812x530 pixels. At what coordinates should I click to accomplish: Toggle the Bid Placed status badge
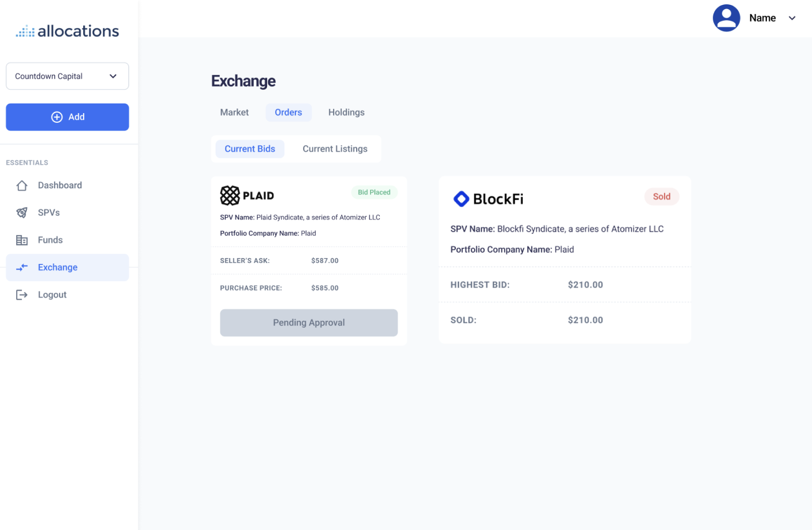374,192
